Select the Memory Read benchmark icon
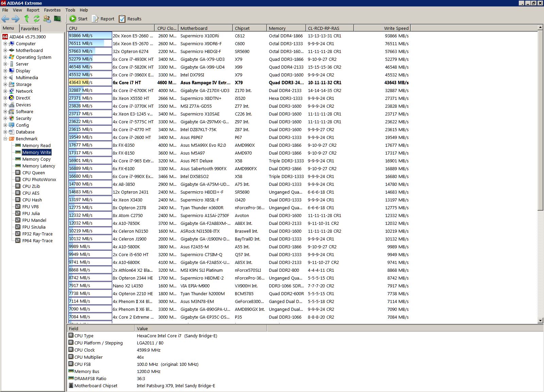 18,145
